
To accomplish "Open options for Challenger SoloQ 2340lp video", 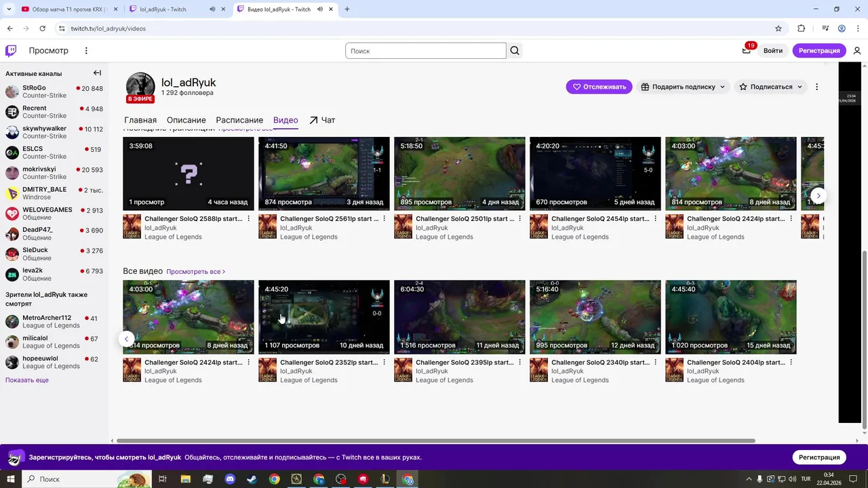I will click(656, 363).
